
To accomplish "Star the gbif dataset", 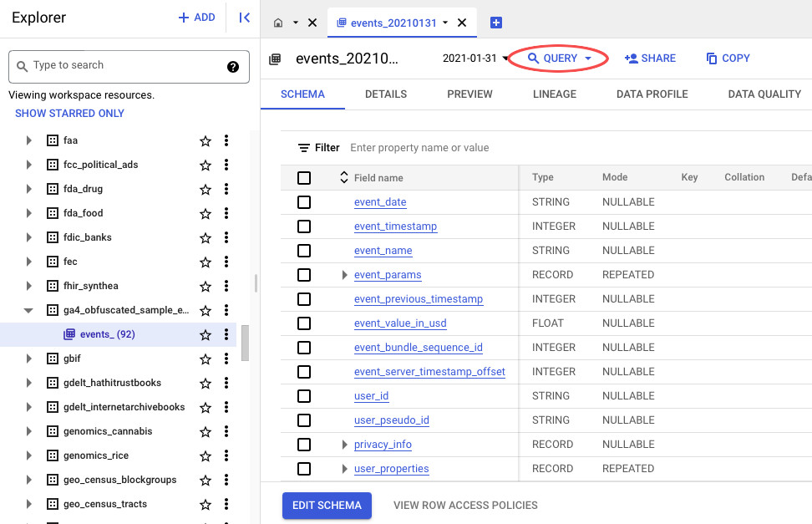I will click(x=206, y=359).
